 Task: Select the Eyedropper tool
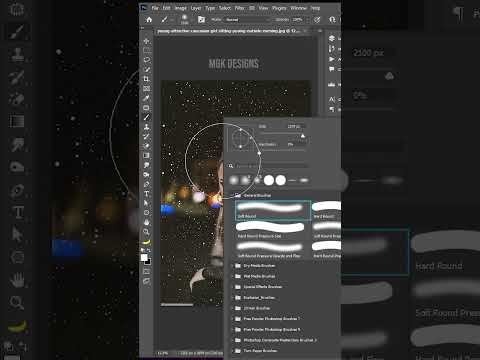coord(147,98)
